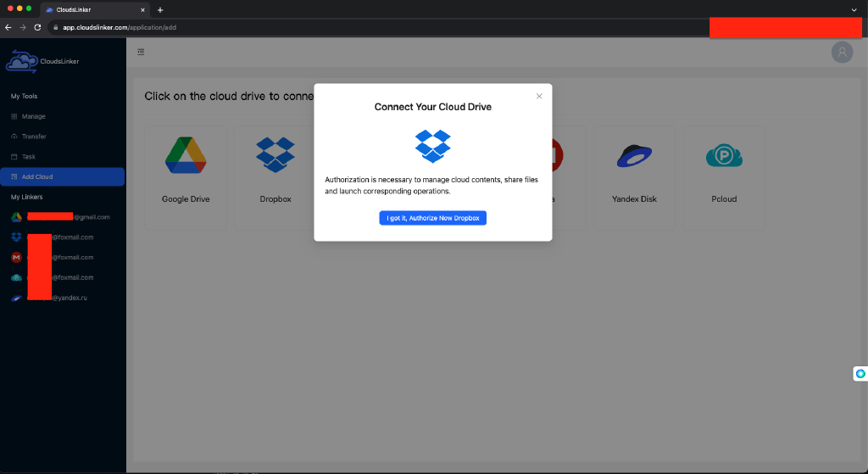Close the CloudsLinker browser tab

(142, 10)
